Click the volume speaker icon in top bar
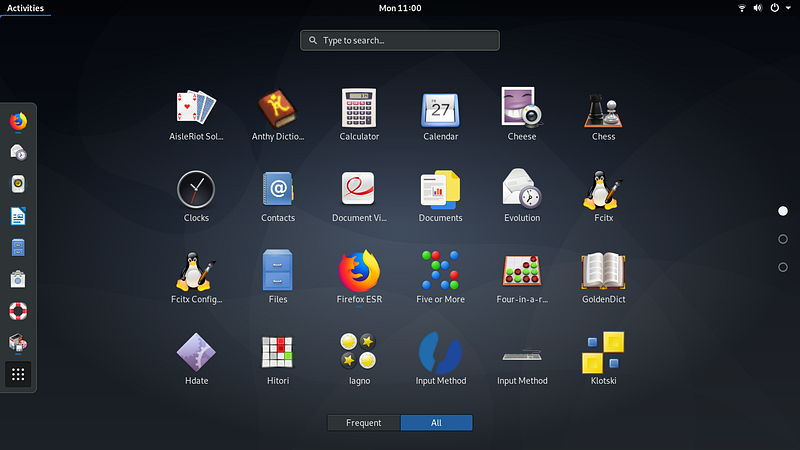The height and width of the screenshot is (450, 800). click(x=758, y=8)
